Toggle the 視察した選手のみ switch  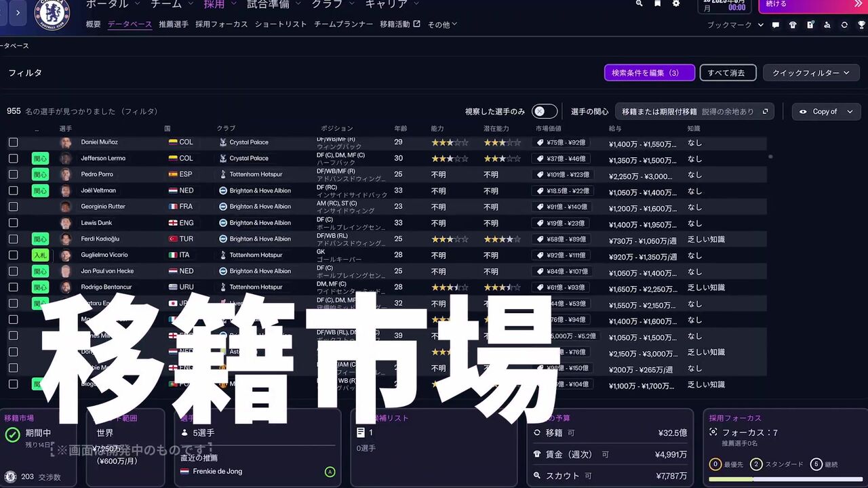click(545, 112)
